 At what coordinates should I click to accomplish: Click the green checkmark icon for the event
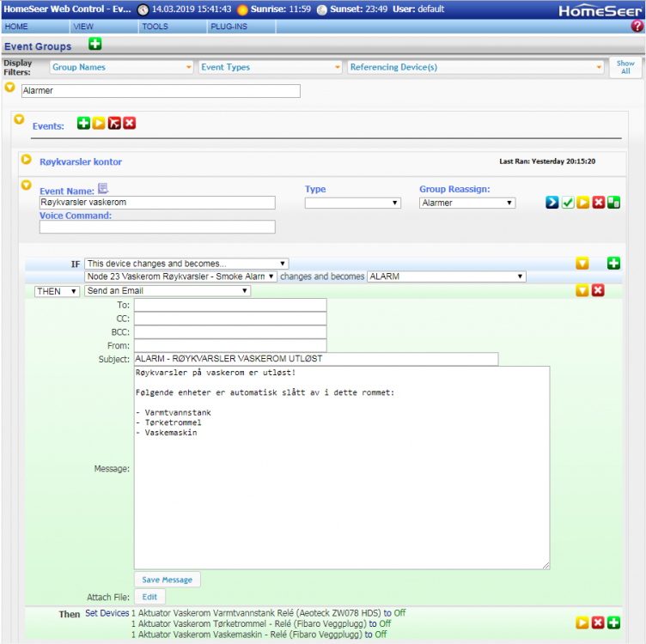(568, 203)
